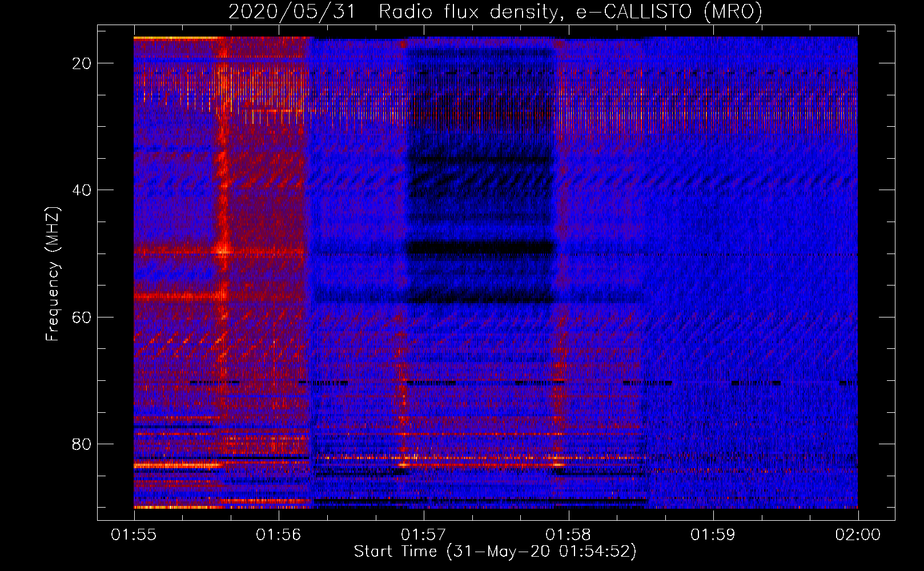
Task: Click the 01:57 time tick label
Action: click(424, 535)
